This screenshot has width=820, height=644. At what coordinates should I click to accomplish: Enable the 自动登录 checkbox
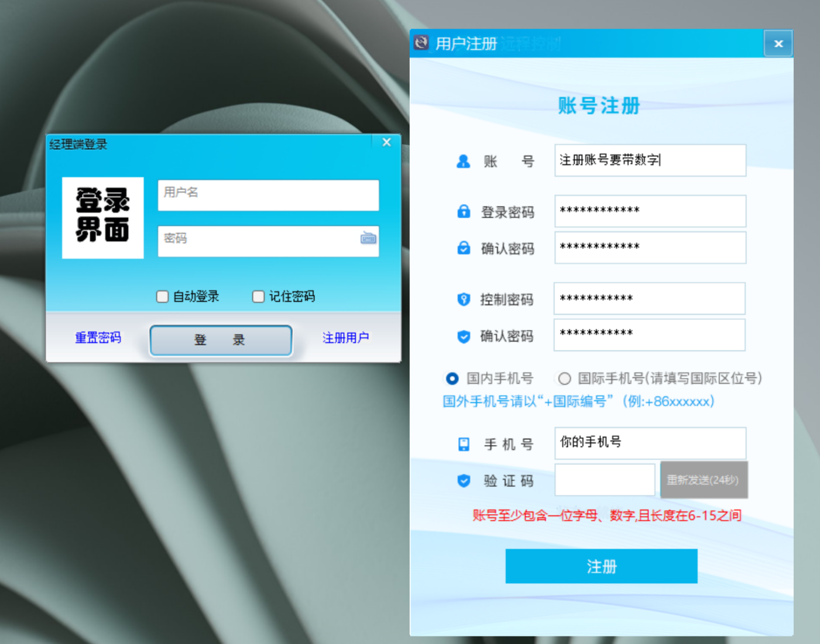click(x=163, y=297)
